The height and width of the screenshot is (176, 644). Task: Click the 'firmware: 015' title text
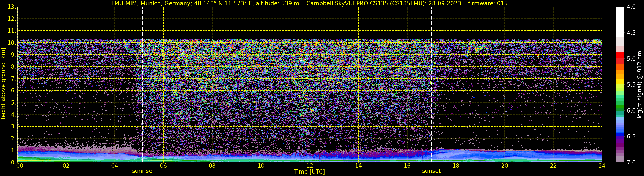488,3
